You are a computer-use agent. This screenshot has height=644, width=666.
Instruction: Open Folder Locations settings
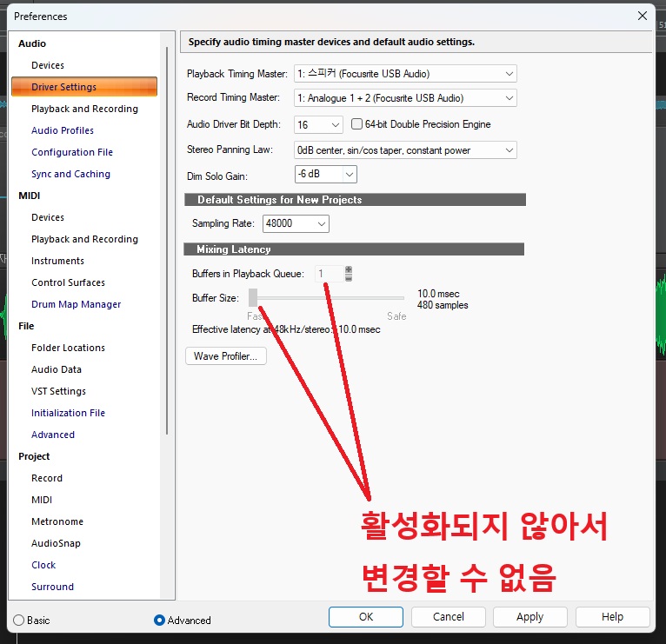tap(68, 348)
